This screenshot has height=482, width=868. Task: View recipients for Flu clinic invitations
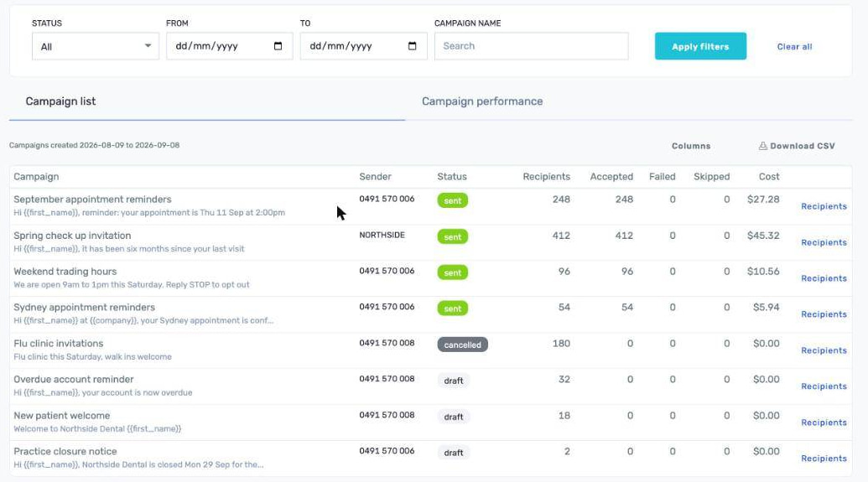(824, 350)
